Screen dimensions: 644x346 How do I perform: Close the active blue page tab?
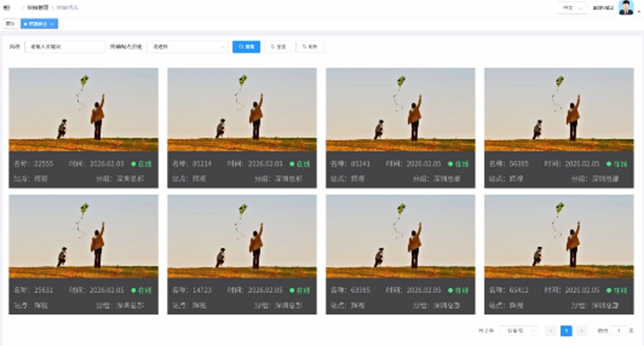(x=53, y=24)
